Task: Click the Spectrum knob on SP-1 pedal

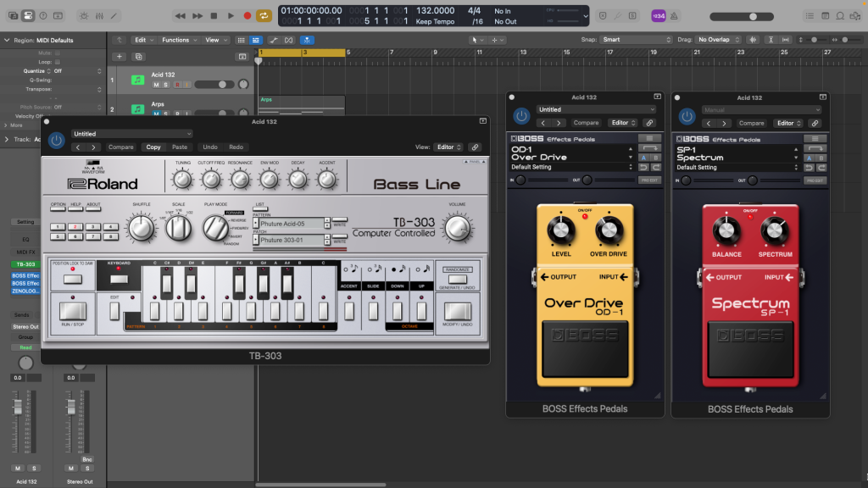Action: (x=775, y=231)
